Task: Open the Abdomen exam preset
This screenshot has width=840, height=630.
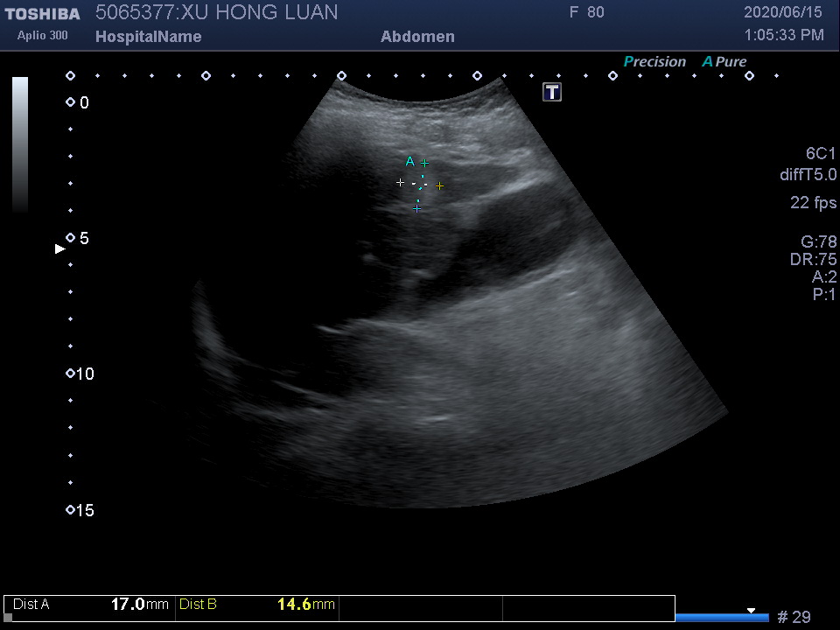Action: 417,37
